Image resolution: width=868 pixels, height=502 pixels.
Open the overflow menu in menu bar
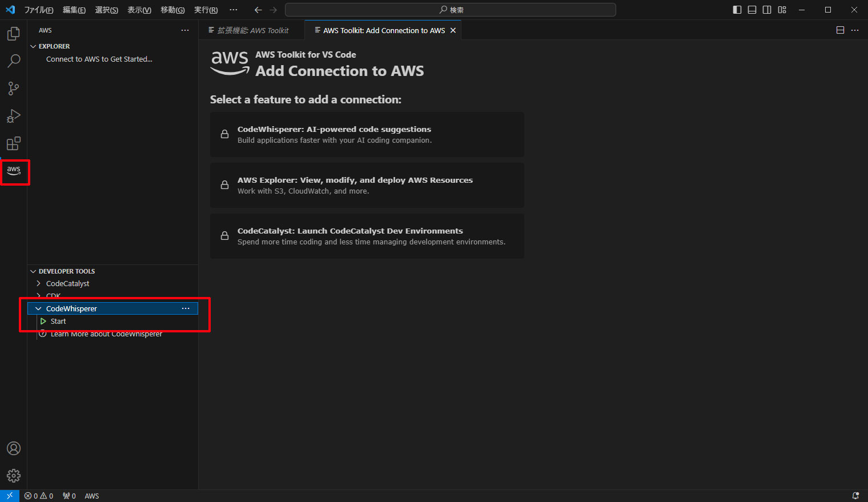[x=234, y=10]
